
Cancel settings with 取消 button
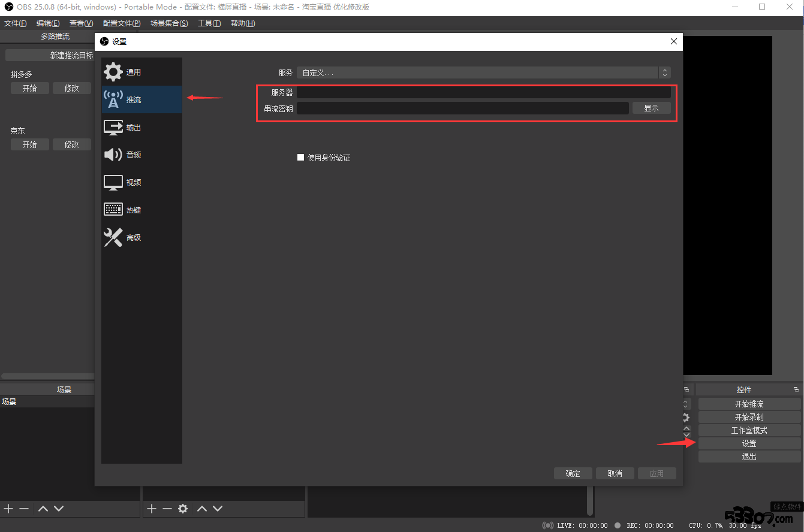click(x=615, y=473)
